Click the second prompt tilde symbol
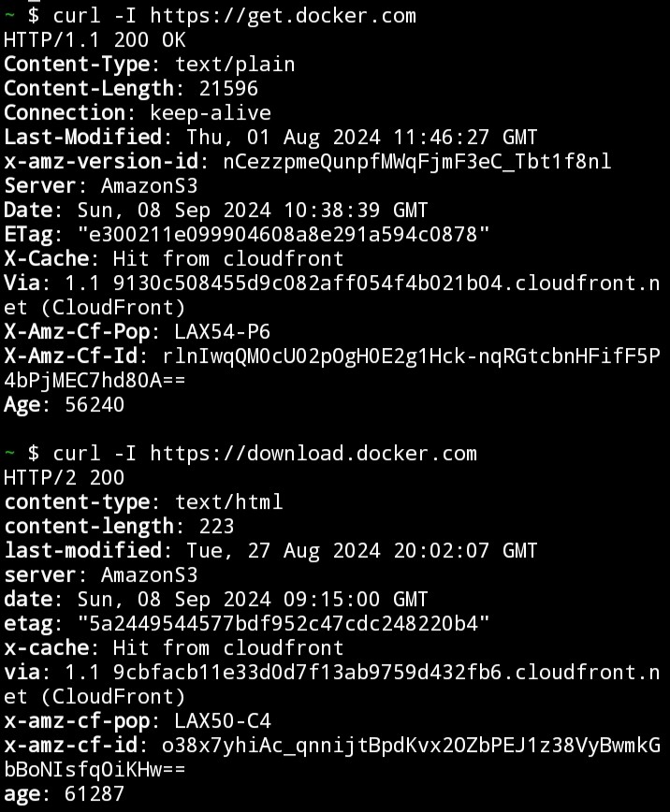670x812 pixels. click(9, 454)
